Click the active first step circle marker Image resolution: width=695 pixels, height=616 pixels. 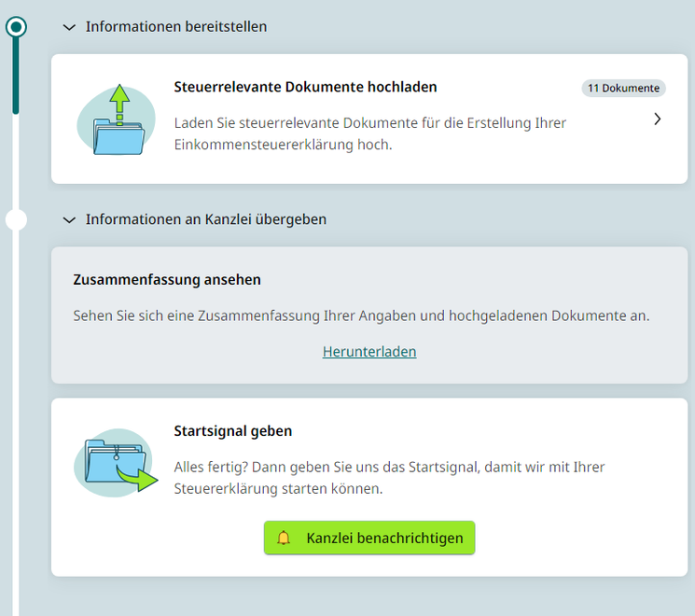16,27
